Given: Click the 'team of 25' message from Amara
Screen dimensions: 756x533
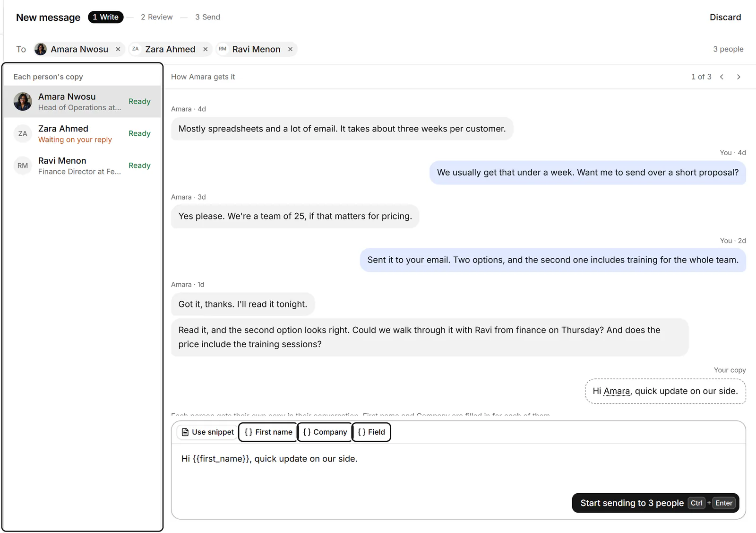Looking at the screenshot, I should (x=295, y=216).
